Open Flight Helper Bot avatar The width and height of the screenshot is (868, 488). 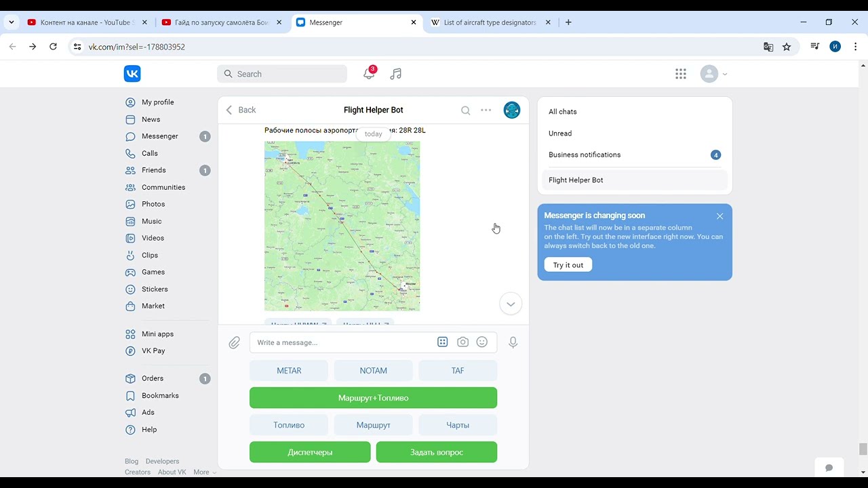tap(512, 110)
